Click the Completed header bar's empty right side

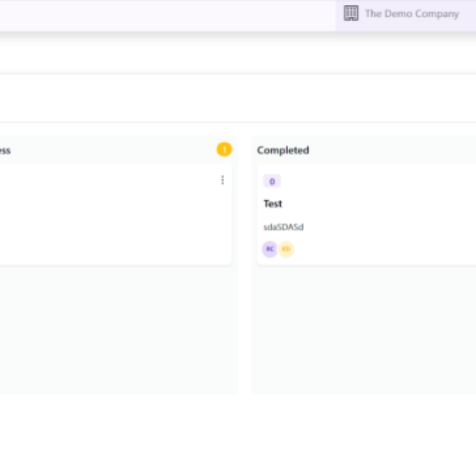[393, 150]
